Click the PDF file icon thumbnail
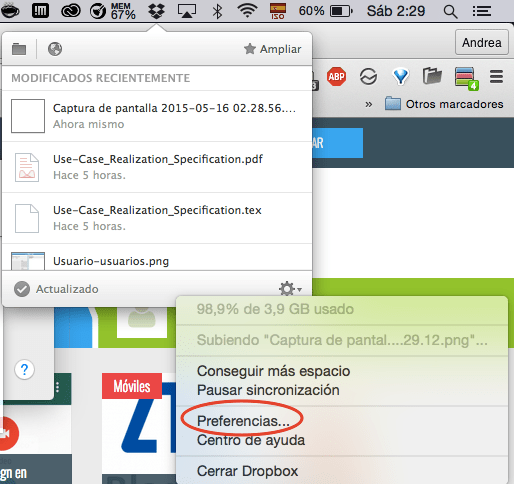514x484 pixels. pyautogui.click(x=27, y=167)
